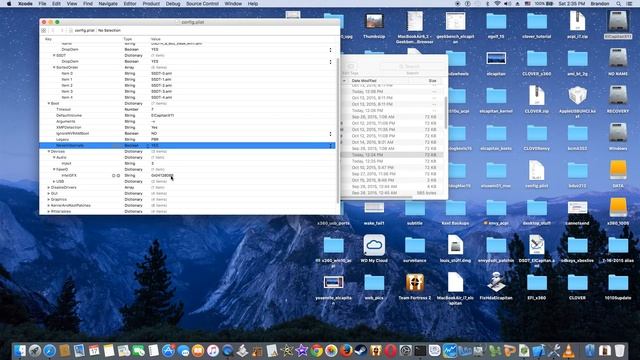This screenshot has height=360, width=640.
Task: Select the CLOVER.zip archive on the desktop
Action: pos(536,99)
